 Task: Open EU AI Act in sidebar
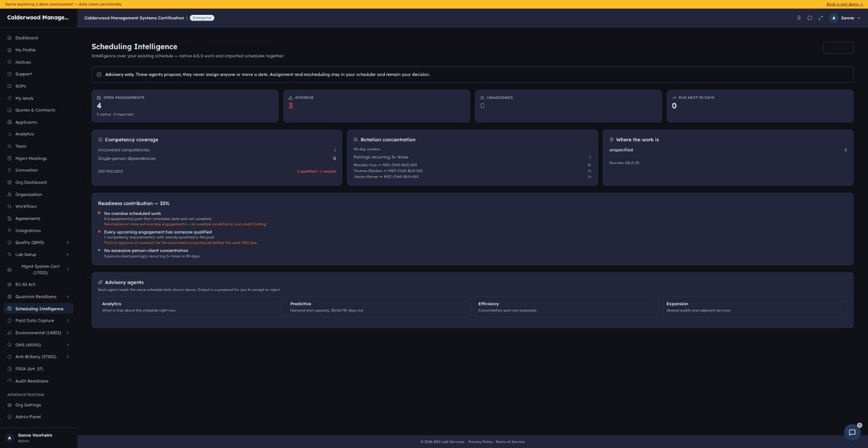point(38,285)
